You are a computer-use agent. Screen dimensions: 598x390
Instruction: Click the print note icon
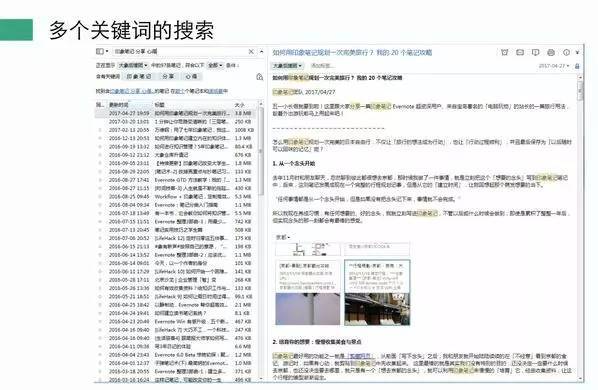pos(551,52)
